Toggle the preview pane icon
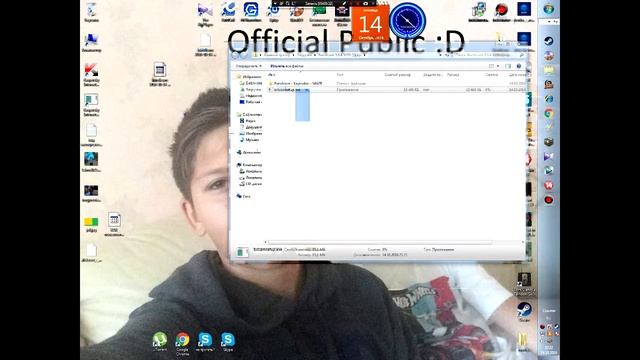The width and height of the screenshot is (640, 360). click(x=508, y=66)
